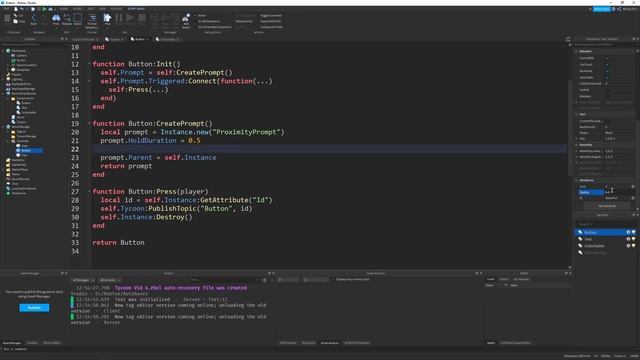
Task: Click the visibility icon on the Button tag row
Action: pyautogui.click(x=628, y=232)
